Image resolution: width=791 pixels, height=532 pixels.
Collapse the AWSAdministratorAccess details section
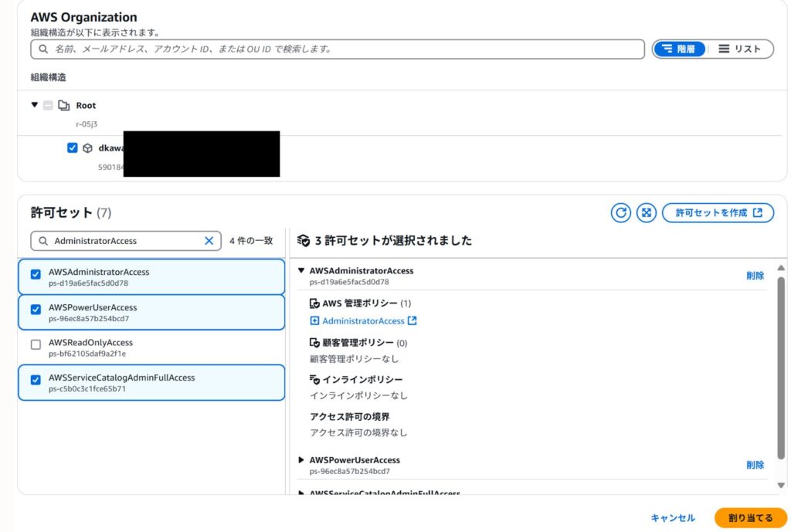pos(301,271)
